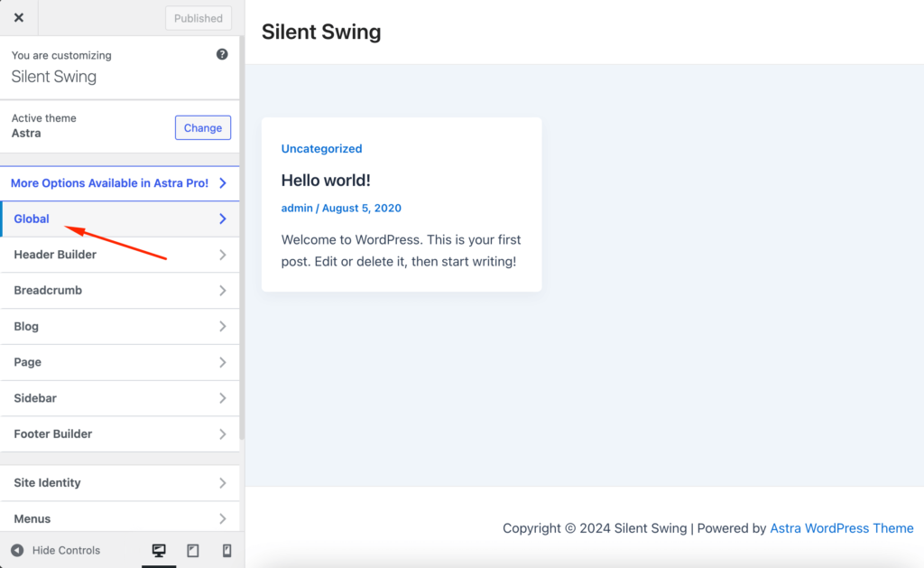Viewport: 924px width, 568px height.
Task: Open the Header Builder panel
Action: 120,255
